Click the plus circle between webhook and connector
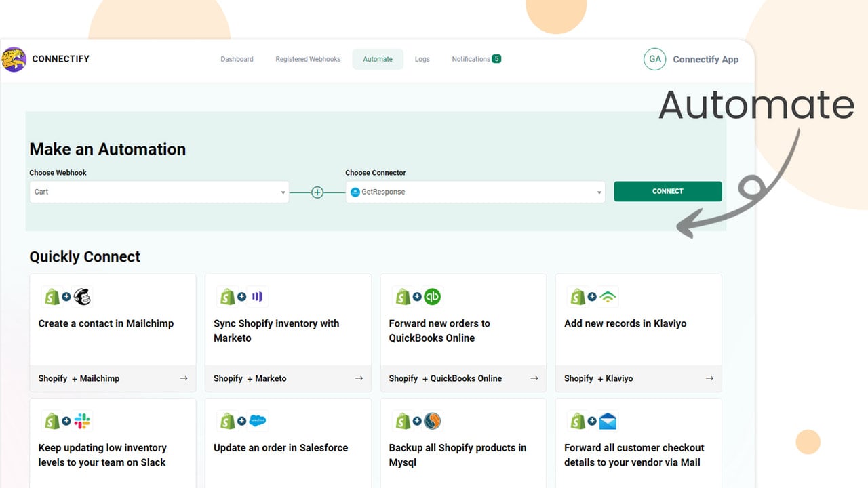868x488 pixels. (x=317, y=192)
